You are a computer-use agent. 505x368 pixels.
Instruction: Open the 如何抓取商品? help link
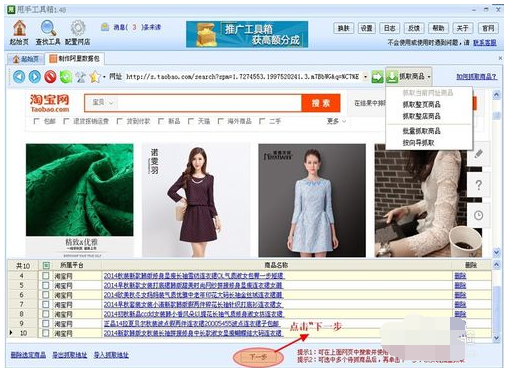pyautogui.click(x=476, y=77)
